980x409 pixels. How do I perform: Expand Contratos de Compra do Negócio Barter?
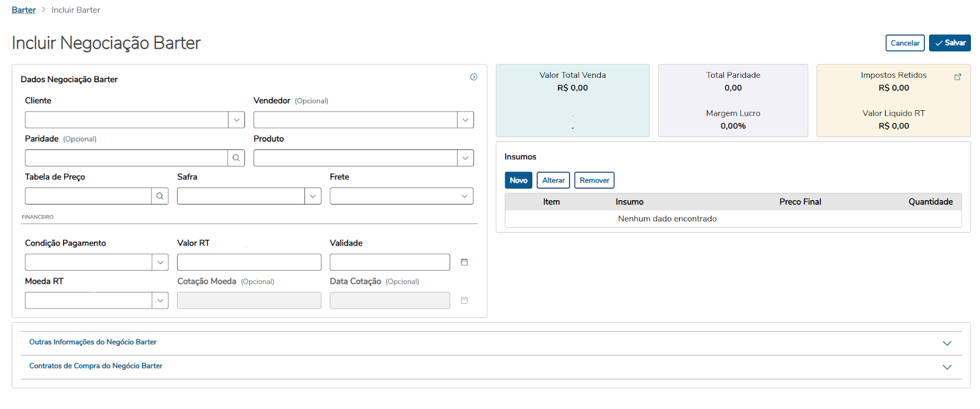tap(947, 367)
